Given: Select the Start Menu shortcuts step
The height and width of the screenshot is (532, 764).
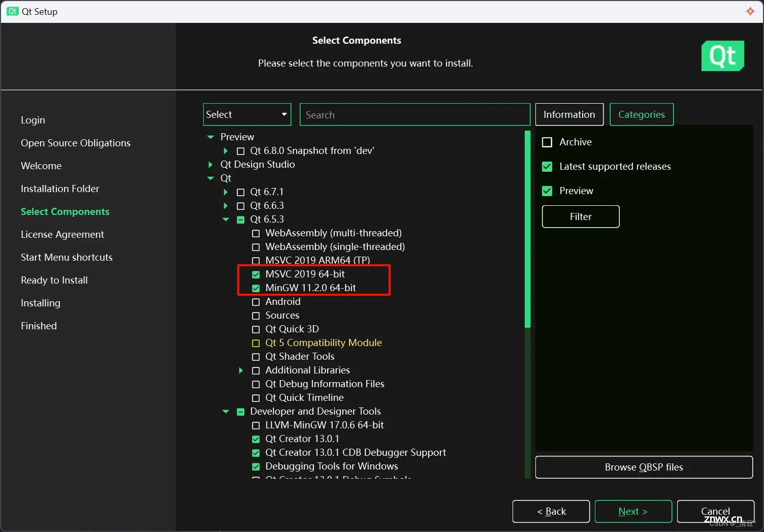Looking at the screenshot, I should pos(67,257).
